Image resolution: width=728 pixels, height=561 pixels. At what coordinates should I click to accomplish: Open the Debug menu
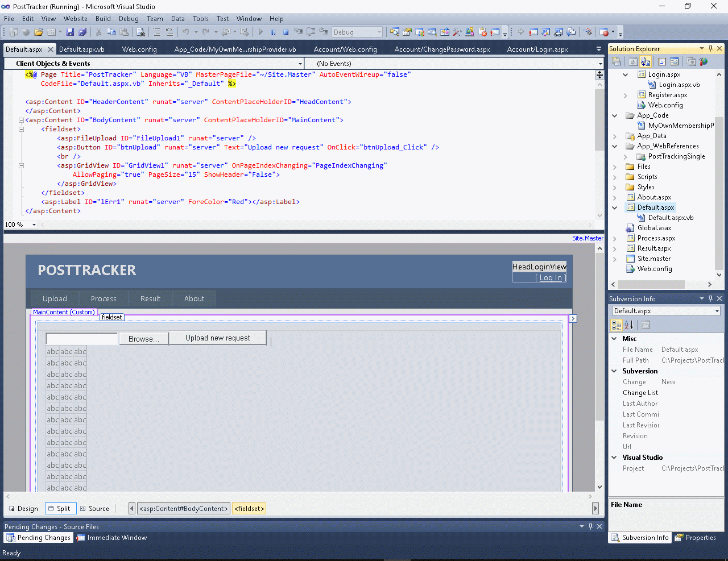pyautogui.click(x=129, y=19)
